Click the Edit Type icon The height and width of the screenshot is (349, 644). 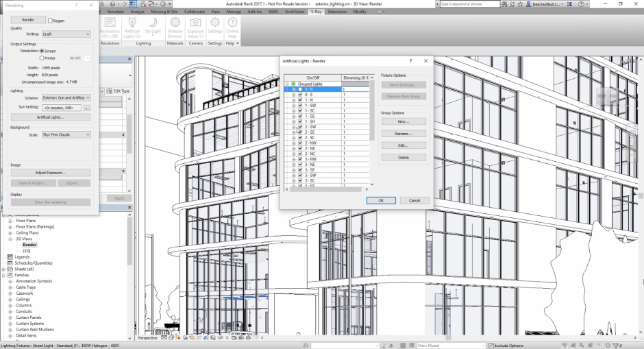(x=110, y=91)
